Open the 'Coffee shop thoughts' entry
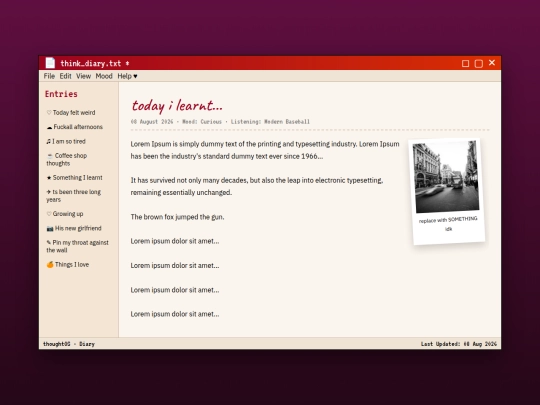The image size is (540, 405). pyautogui.click(x=67, y=159)
